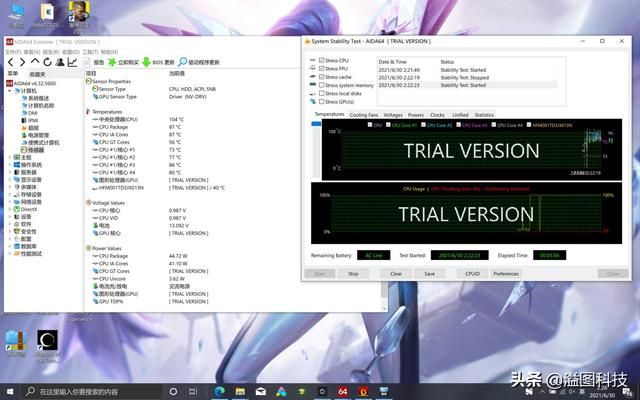Click the BIOS 更新 toolbar button
This screenshot has height=400, width=640.
pyautogui.click(x=158, y=62)
